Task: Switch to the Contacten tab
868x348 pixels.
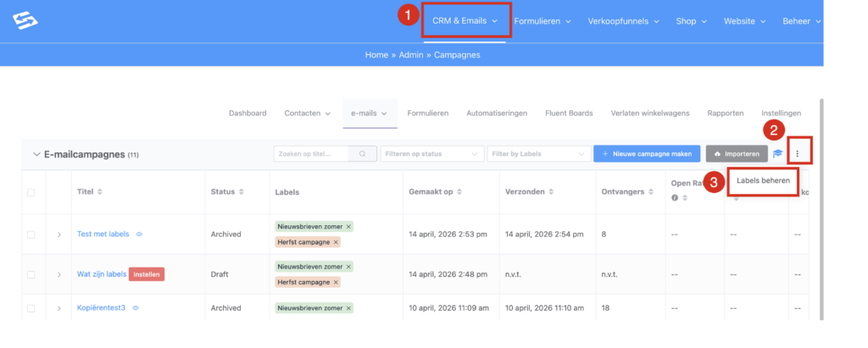Action: coord(303,113)
